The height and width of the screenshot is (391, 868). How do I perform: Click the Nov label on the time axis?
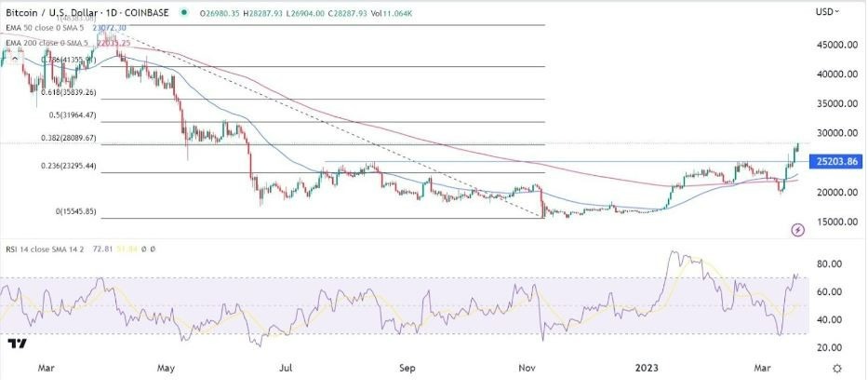point(527,369)
